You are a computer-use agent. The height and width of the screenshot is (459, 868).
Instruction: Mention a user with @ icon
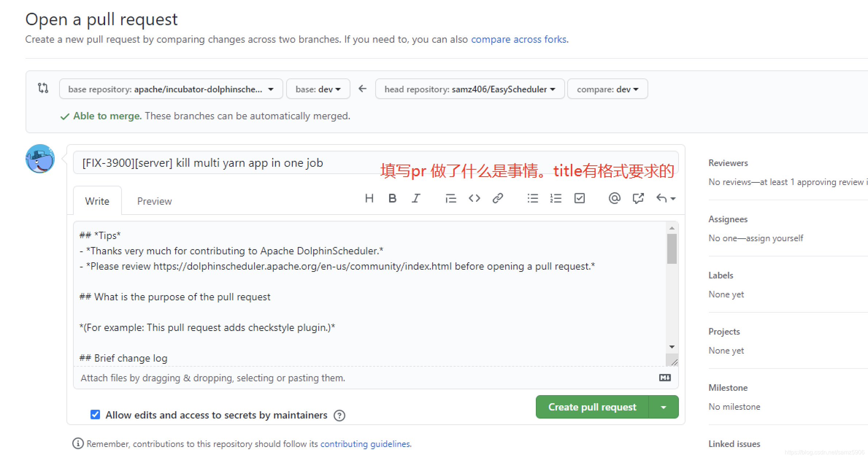[614, 198]
